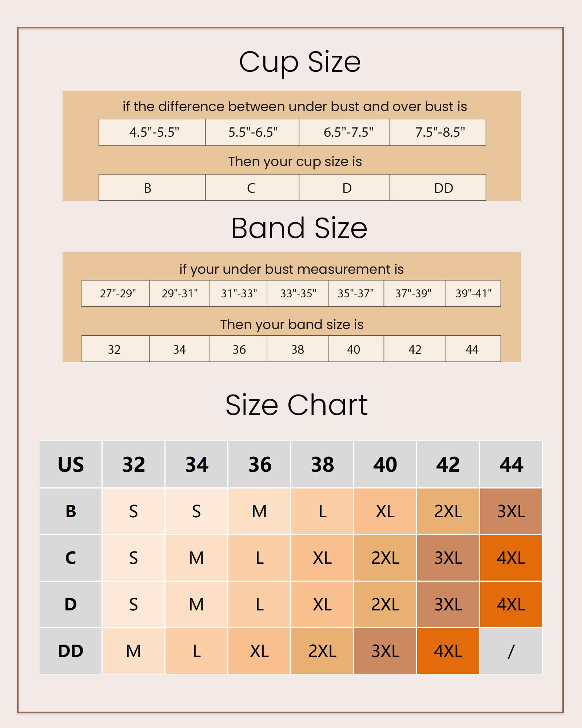Select the 4.5"-5.5" bust difference cell
This screenshot has width=582, height=728.
[x=154, y=132]
